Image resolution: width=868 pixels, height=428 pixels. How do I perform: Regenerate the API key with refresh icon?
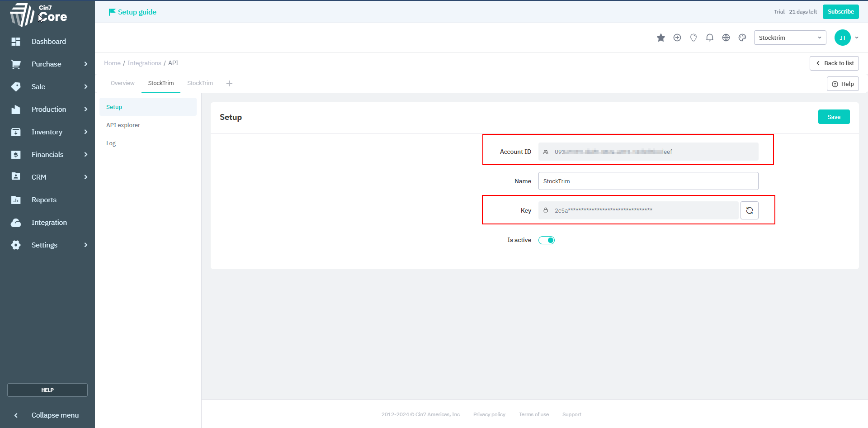(749, 210)
